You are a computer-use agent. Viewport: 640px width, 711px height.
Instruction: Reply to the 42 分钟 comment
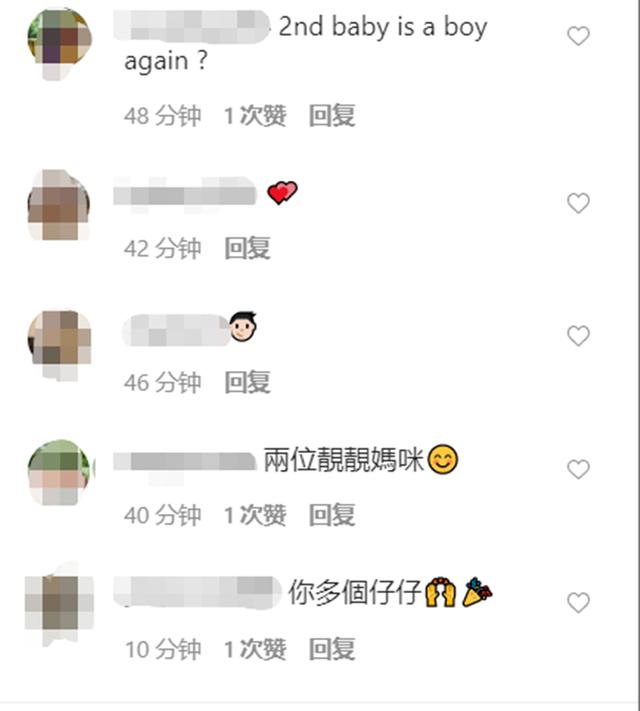(x=248, y=248)
